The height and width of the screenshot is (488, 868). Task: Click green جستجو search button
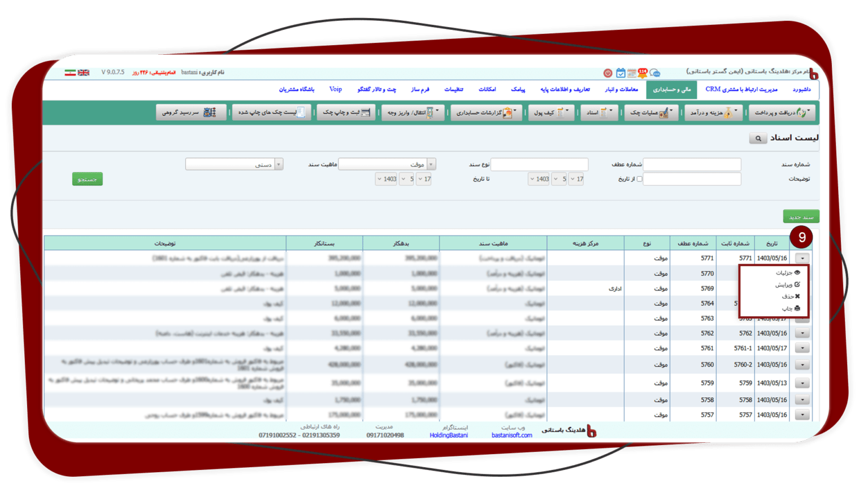pyautogui.click(x=87, y=179)
